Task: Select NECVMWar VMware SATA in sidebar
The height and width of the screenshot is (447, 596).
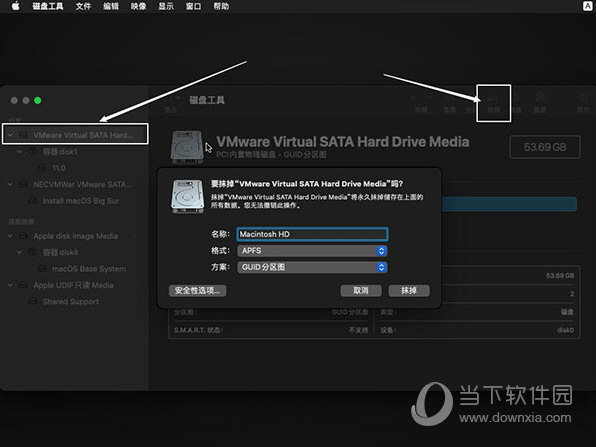Action: (83, 184)
